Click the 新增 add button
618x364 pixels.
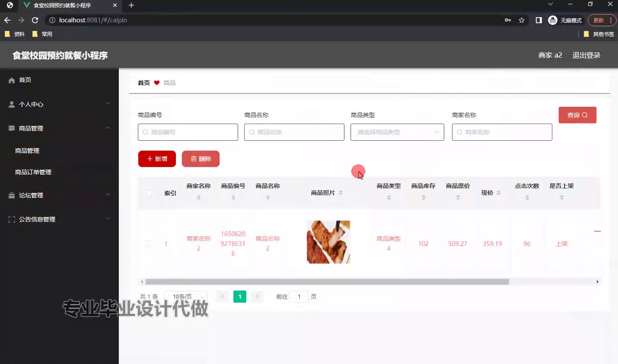(x=157, y=159)
